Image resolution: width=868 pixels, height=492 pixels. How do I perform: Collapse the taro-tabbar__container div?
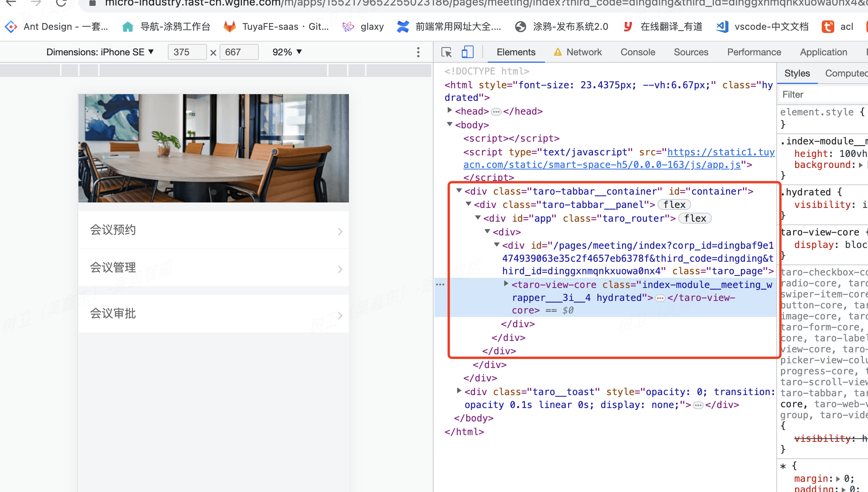click(x=459, y=191)
